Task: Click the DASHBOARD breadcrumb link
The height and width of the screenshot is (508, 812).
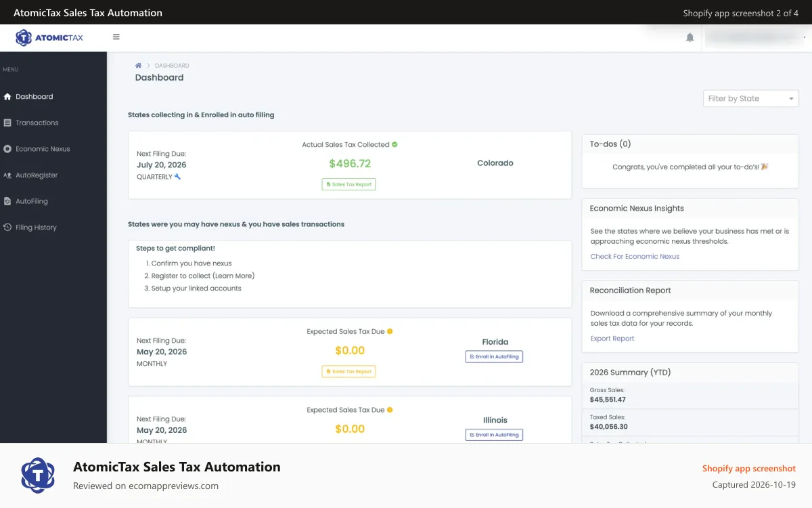Action: click(x=172, y=66)
